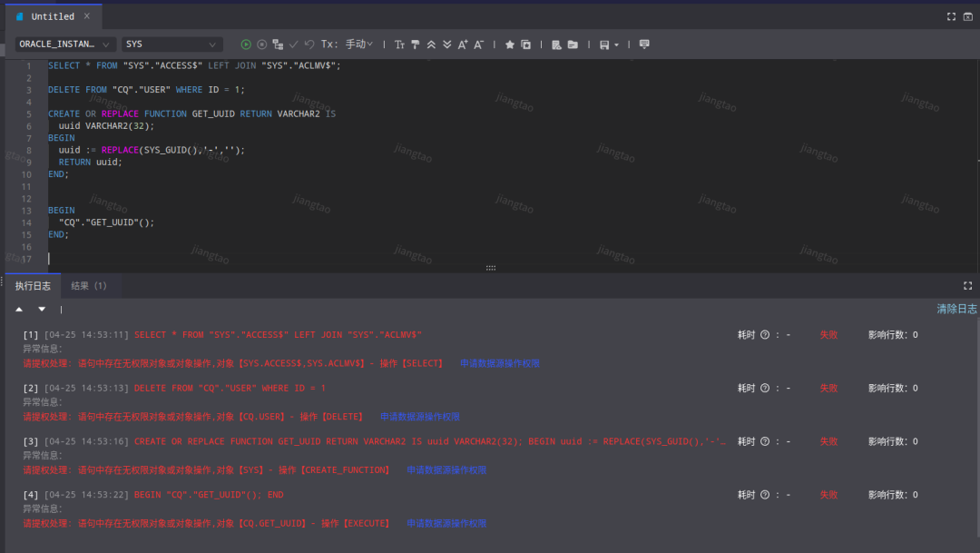
Task: Click the feedback comment icon in toolbar
Action: 644,44
